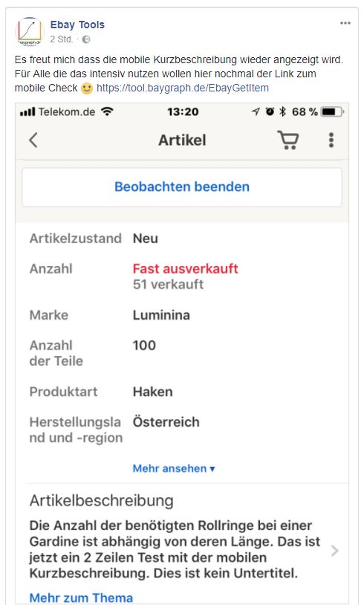The height and width of the screenshot is (605, 364).
Task: Click the Beobachten beenden button
Action: 182,187
